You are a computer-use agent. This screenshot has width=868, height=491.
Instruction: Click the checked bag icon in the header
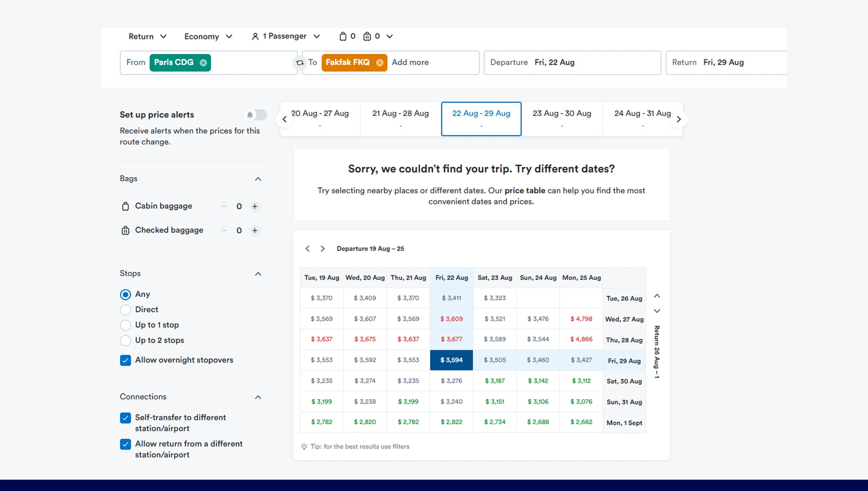click(367, 36)
